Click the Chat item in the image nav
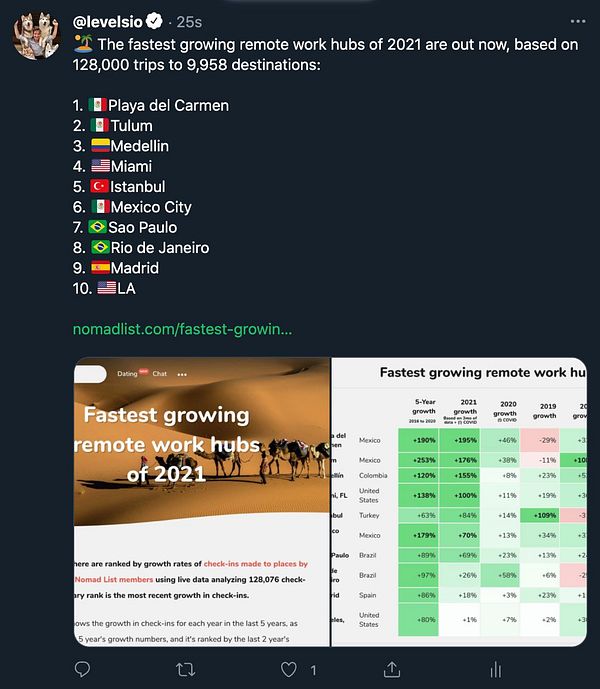The height and width of the screenshot is (689, 600). [x=160, y=374]
